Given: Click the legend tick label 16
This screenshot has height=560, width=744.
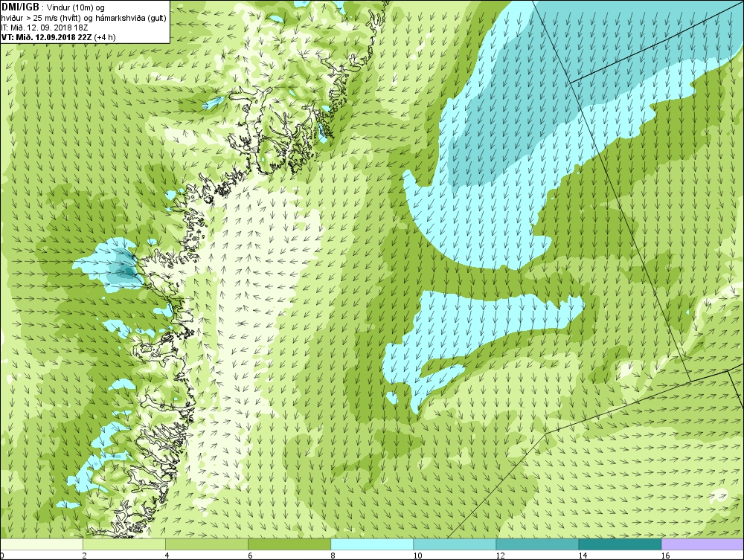Looking at the screenshot, I should tap(665, 556).
